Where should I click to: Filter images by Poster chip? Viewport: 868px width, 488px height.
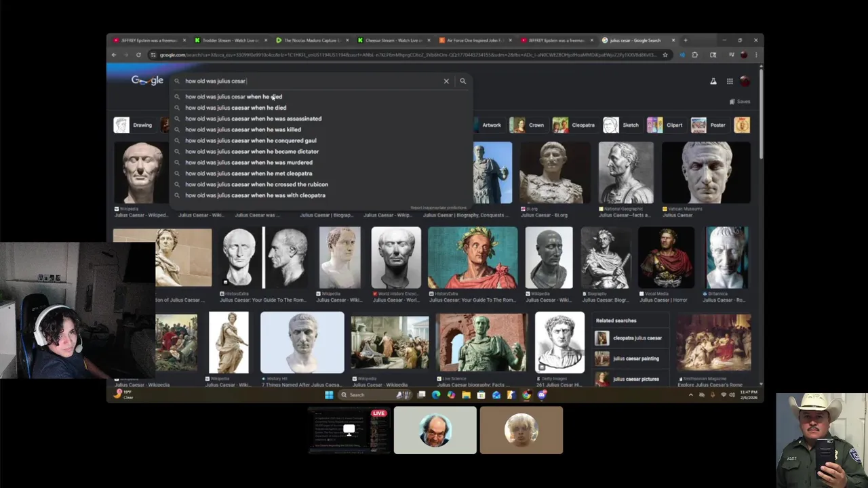click(x=709, y=125)
